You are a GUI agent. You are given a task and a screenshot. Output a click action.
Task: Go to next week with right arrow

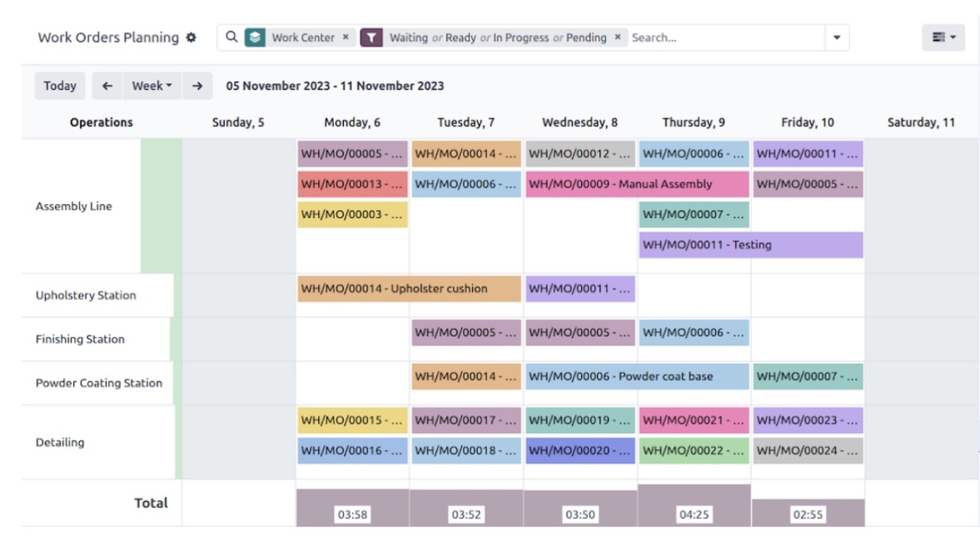click(x=197, y=86)
